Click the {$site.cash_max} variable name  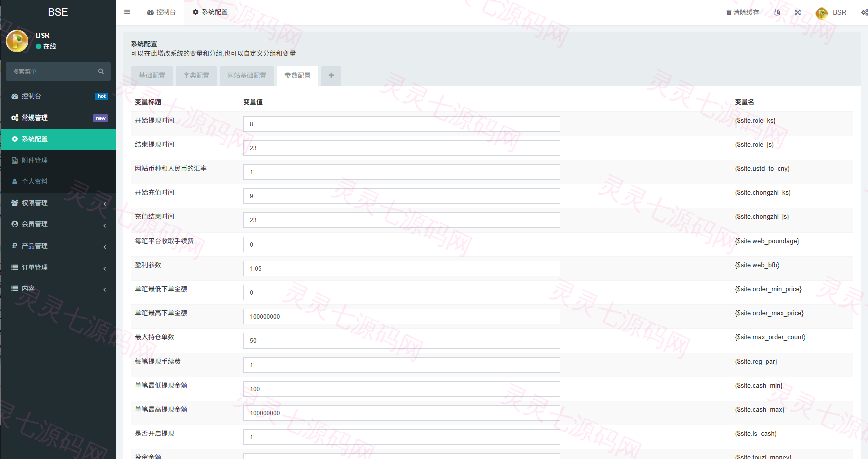[759, 410]
